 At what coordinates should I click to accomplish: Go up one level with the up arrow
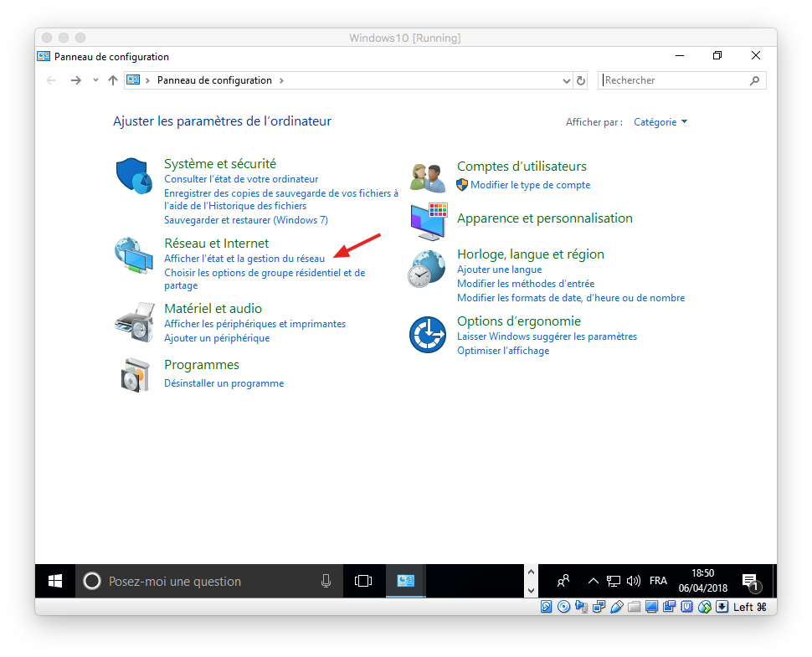(113, 80)
